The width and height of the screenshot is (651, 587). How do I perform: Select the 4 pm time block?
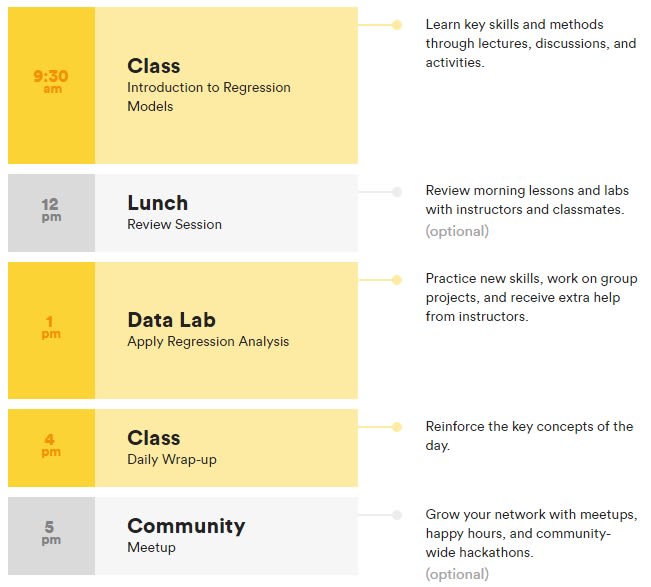pos(51,448)
